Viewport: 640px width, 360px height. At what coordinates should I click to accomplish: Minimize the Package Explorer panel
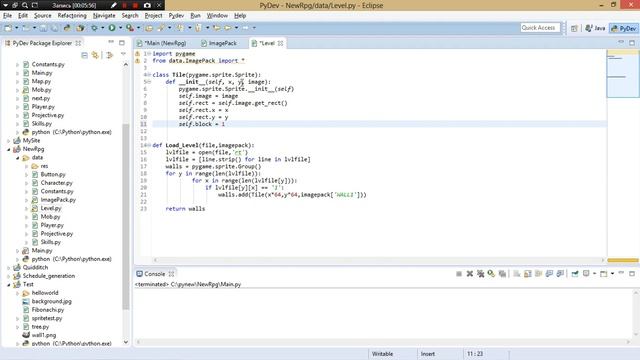tap(111, 42)
